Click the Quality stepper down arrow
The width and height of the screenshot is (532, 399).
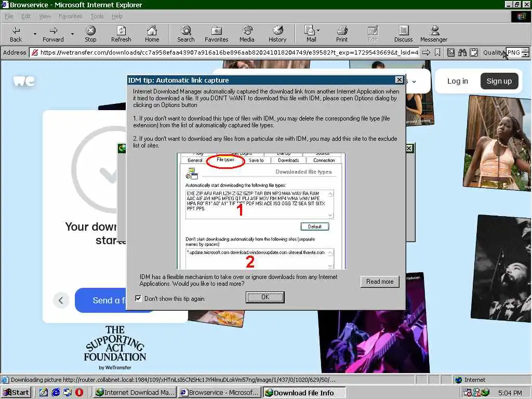tap(525, 55)
